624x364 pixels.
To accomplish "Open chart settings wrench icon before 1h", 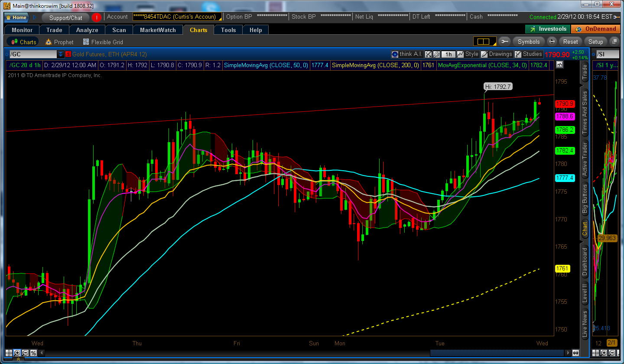I will pyautogui.click(x=436, y=54).
